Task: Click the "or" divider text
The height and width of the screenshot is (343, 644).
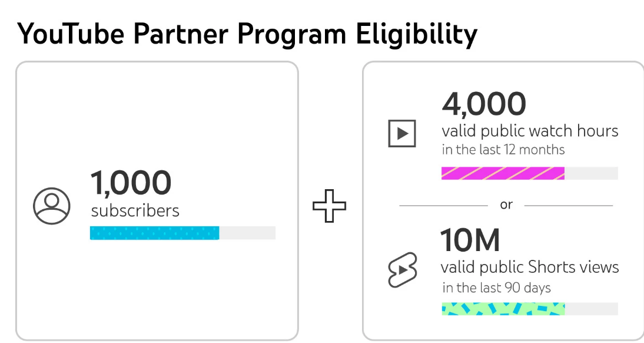Action: pos(506,205)
